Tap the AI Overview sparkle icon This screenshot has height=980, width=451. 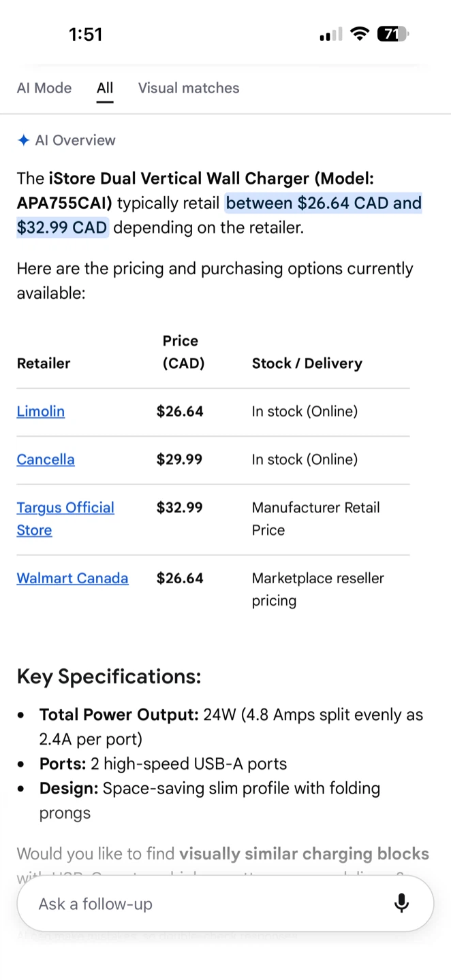pos(23,140)
